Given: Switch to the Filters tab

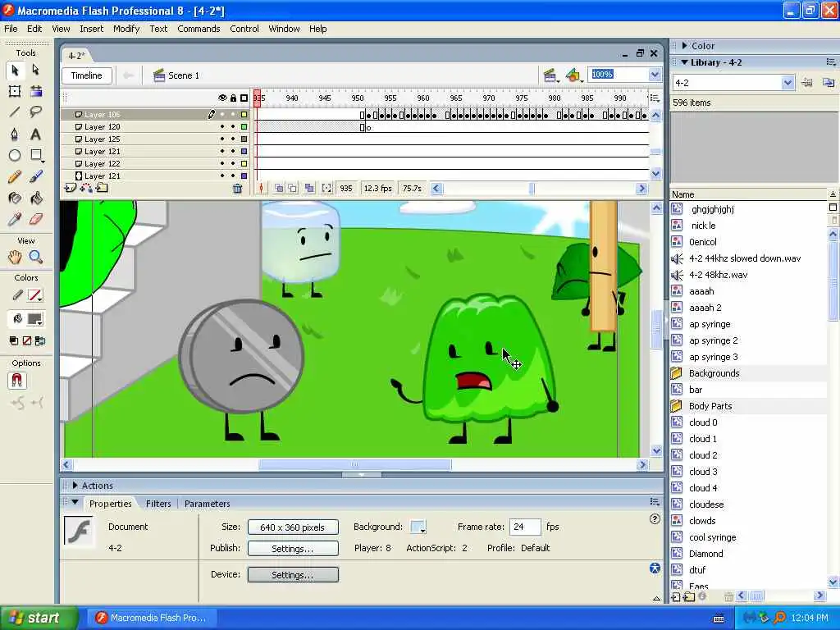Looking at the screenshot, I should click(158, 504).
